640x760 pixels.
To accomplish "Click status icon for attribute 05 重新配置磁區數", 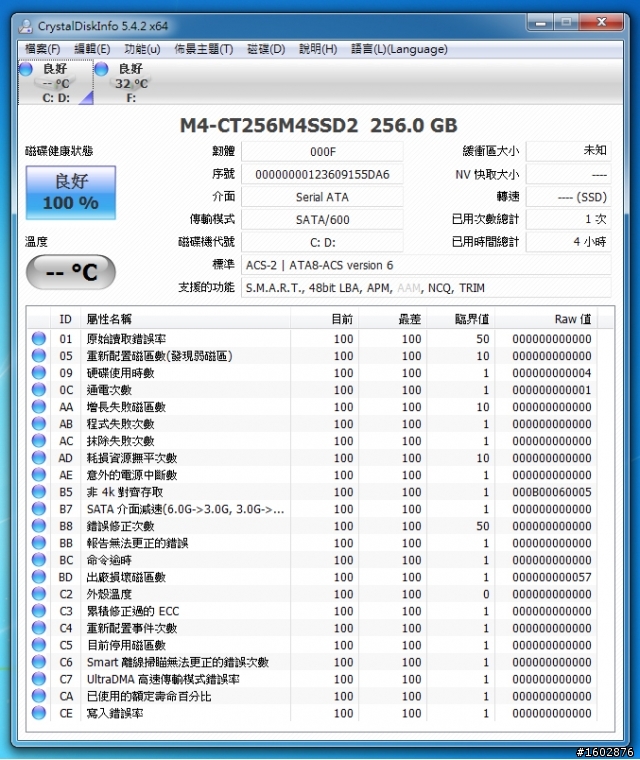I will (39, 355).
